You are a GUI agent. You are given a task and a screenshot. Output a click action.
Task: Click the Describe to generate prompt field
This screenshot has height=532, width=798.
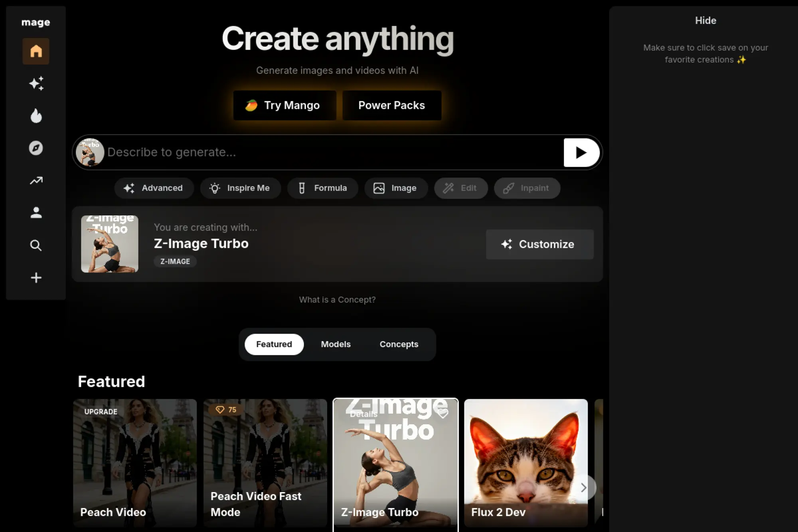pyautogui.click(x=331, y=152)
